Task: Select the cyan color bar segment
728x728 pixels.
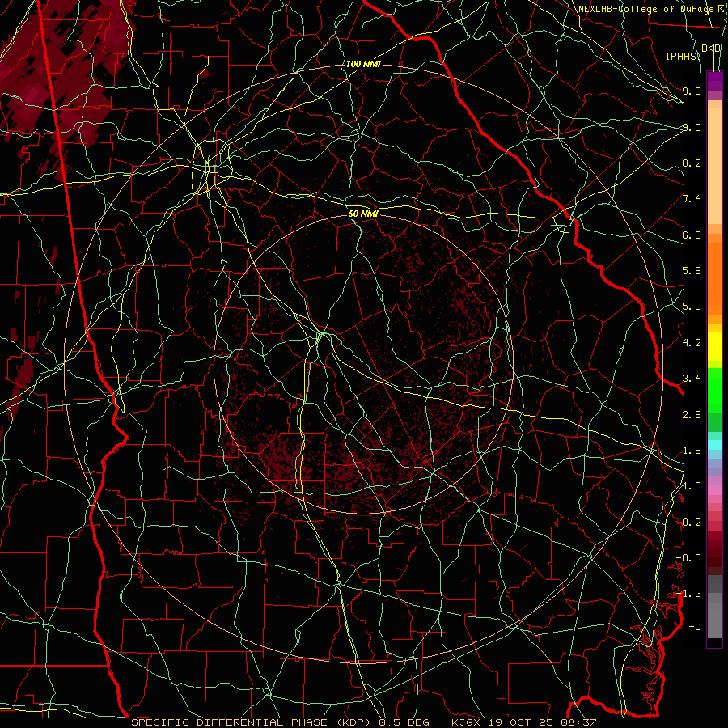Action: (714, 445)
